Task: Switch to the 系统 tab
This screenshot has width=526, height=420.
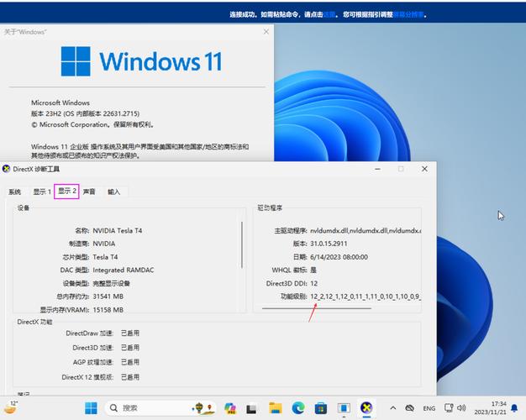Action: tap(15, 192)
